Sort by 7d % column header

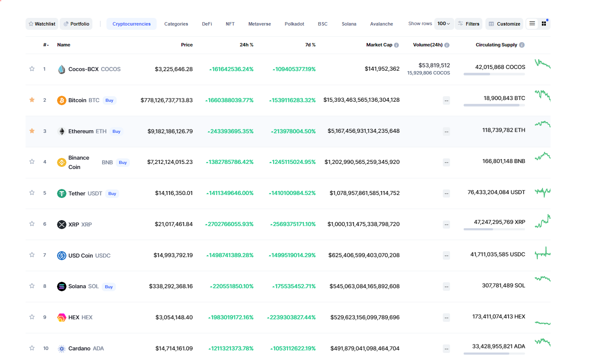click(x=310, y=45)
